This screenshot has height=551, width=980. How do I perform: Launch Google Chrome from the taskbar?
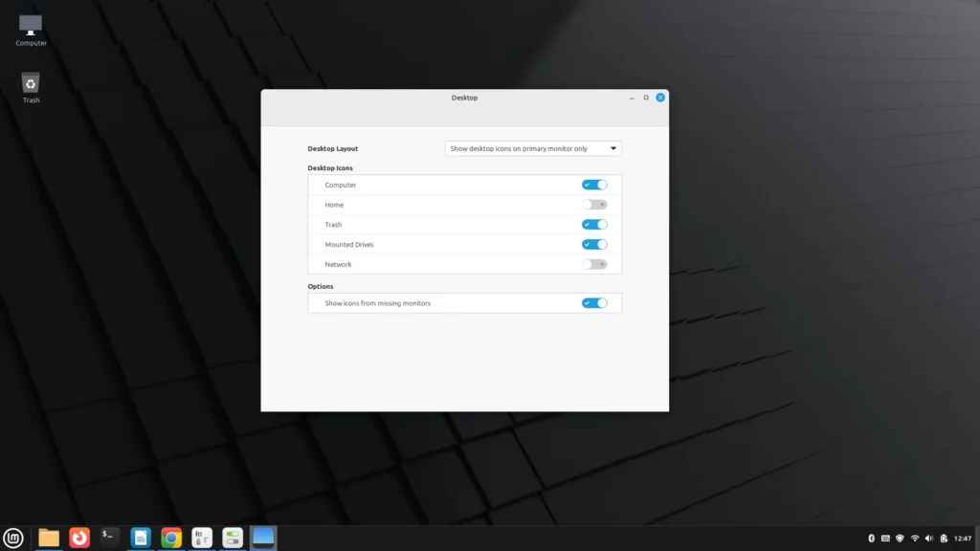(170, 538)
